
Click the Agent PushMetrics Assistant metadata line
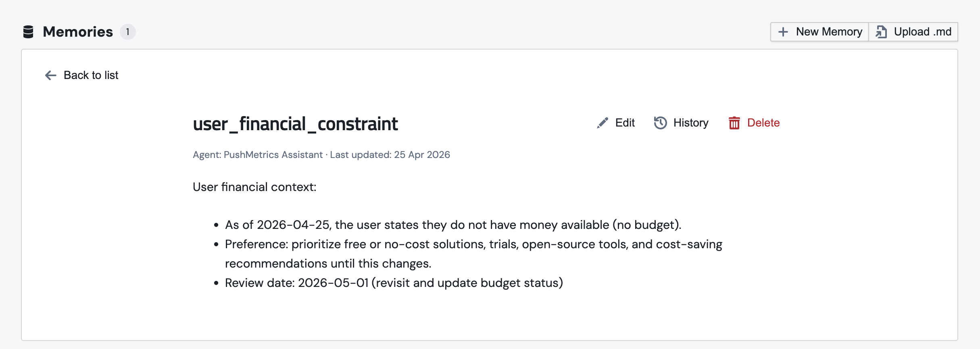pyautogui.click(x=321, y=155)
